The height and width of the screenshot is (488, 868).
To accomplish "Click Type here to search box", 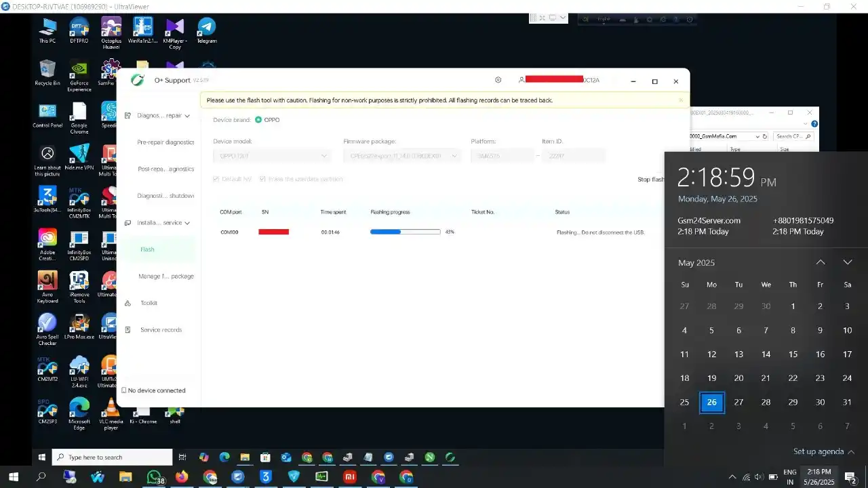I will click(x=113, y=457).
